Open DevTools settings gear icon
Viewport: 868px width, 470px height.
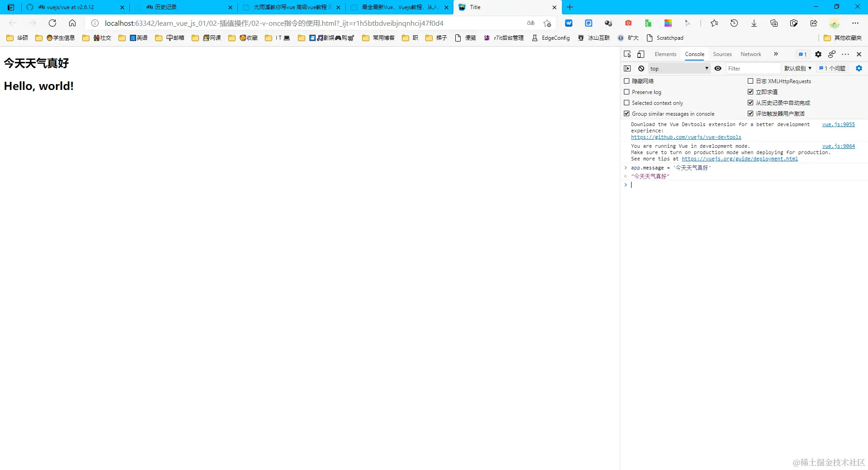818,54
